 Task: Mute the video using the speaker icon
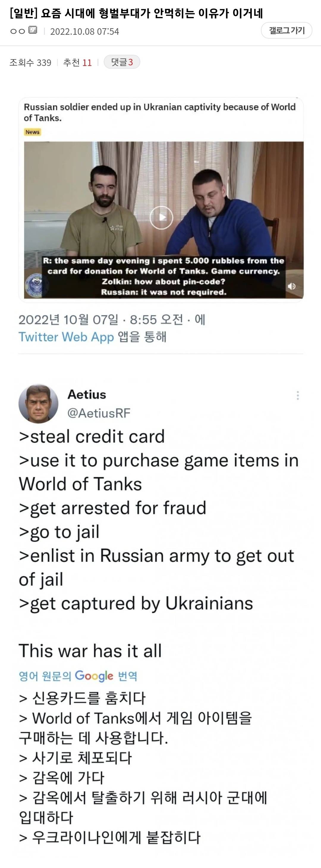pos(292,286)
